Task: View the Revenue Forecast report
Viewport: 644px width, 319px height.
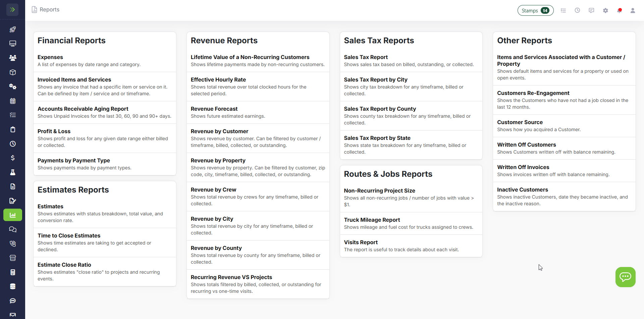Action: pos(214,109)
